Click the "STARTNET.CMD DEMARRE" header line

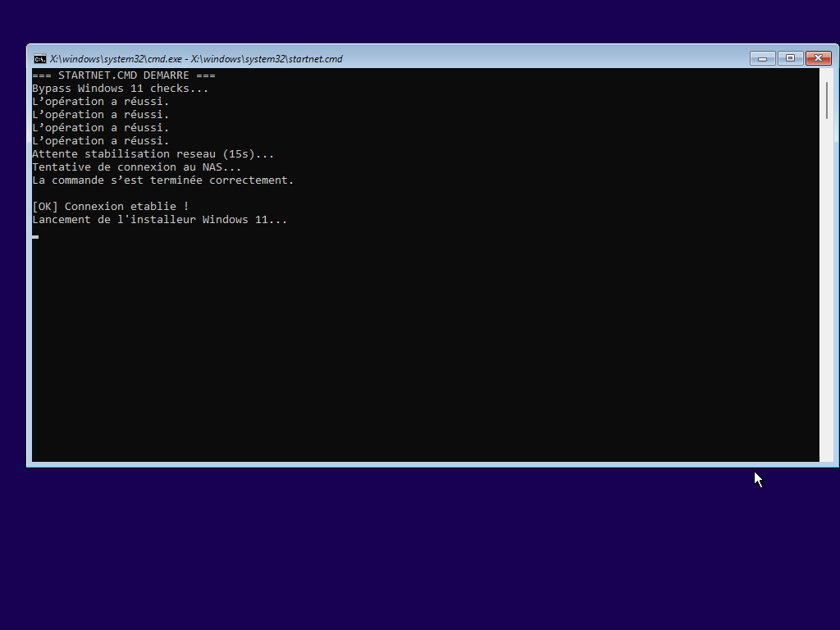123,75
